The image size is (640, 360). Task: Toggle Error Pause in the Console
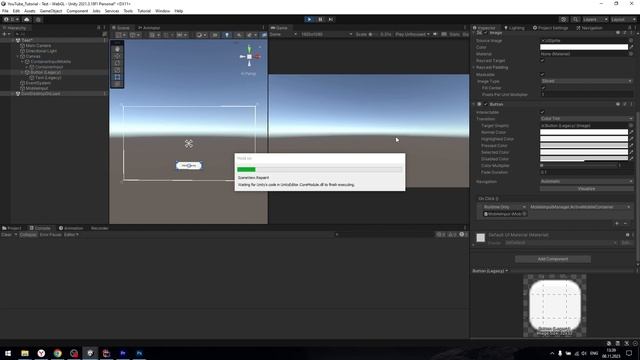50,235
